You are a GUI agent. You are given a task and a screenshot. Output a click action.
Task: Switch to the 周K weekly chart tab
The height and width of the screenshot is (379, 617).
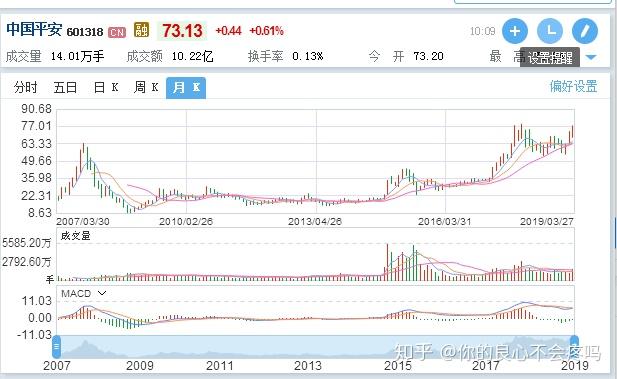click(x=146, y=87)
